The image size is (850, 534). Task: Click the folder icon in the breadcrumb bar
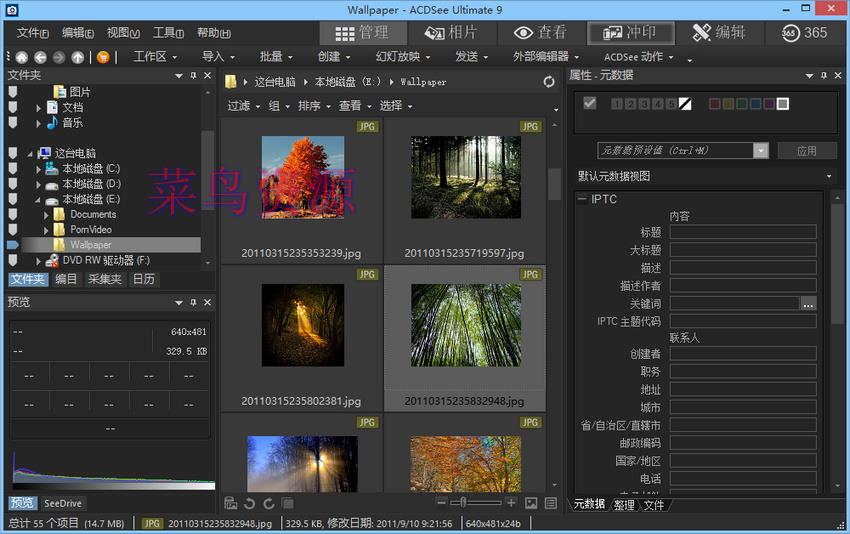(x=230, y=82)
